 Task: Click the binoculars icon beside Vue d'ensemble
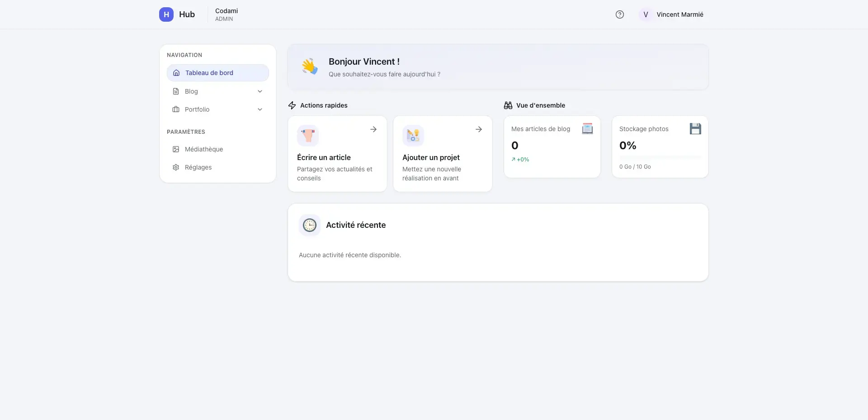508,105
